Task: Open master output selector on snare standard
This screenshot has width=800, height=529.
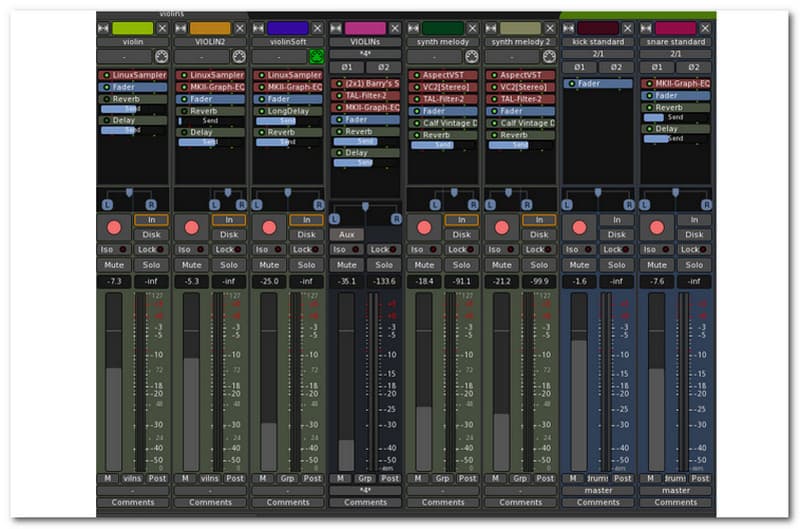Action: pos(676,490)
